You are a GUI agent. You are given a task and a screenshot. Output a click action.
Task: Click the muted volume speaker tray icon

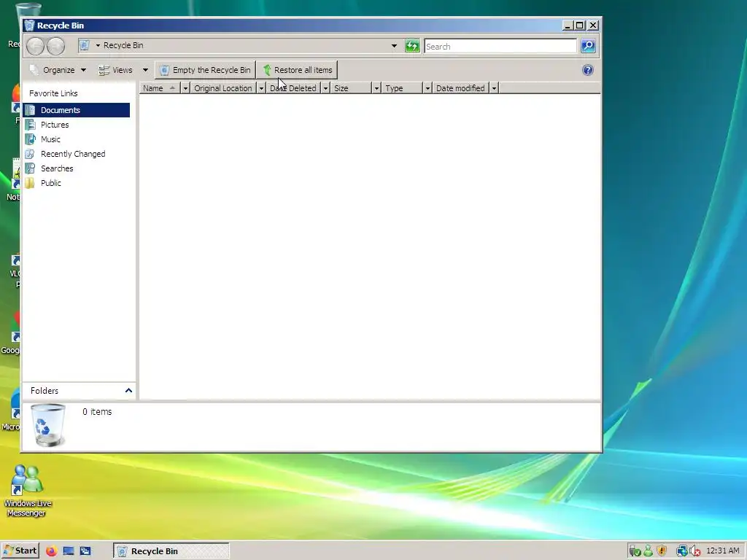pyautogui.click(x=695, y=551)
